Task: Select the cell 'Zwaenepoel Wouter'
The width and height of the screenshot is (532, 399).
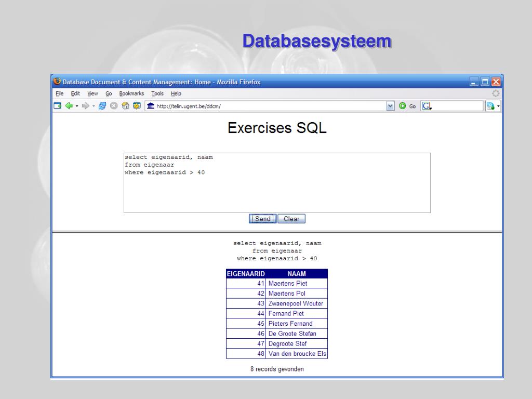Action: (x=297, y=303)
